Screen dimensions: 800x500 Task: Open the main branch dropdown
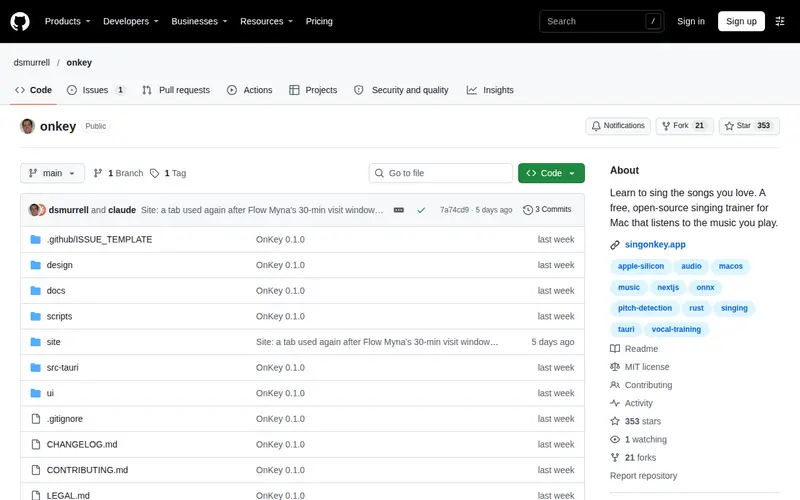52,173
